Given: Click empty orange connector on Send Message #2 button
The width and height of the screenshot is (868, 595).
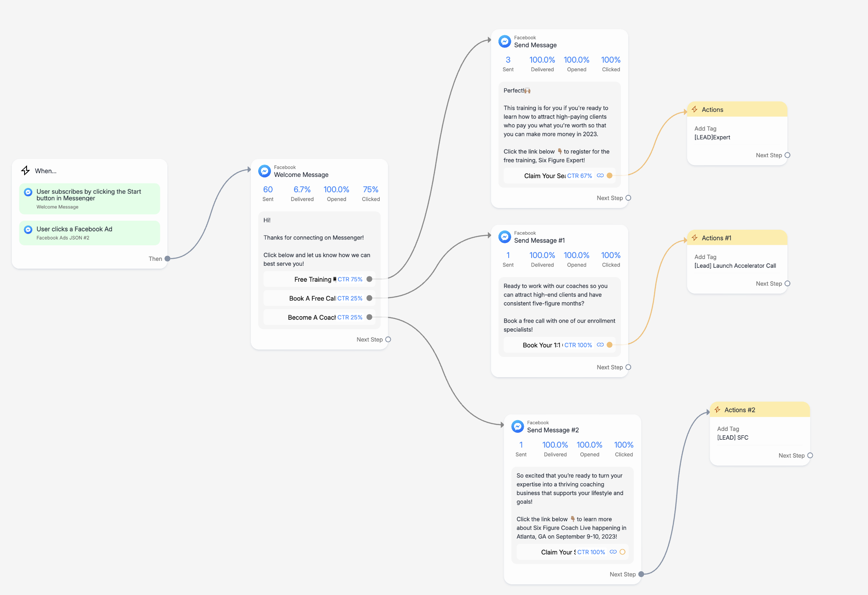Looking at the screenshot, I should tap(622, 552).
